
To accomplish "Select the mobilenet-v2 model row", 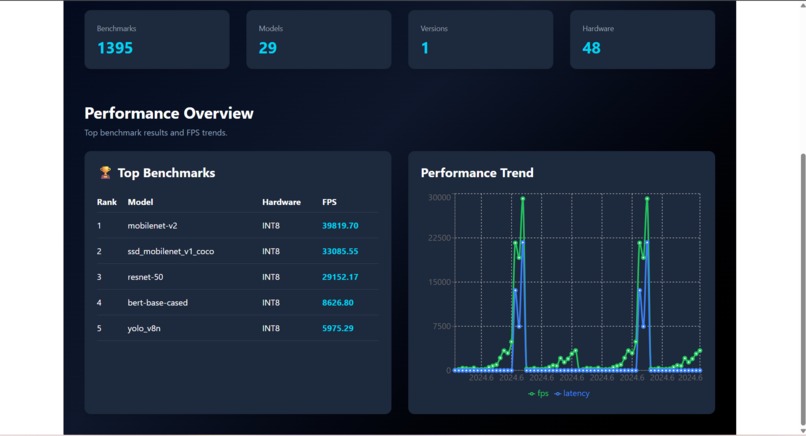I will (237, 226).
